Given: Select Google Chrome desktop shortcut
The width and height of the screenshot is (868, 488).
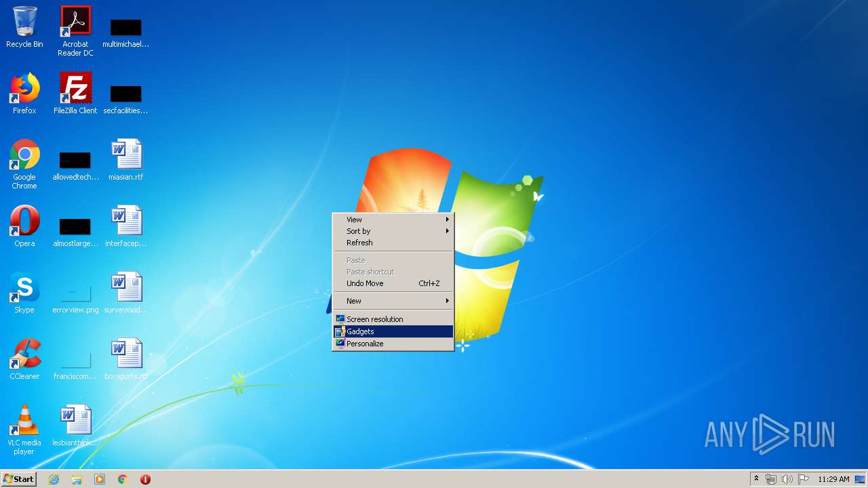Looking at the screenshot, I should point(24,165).
